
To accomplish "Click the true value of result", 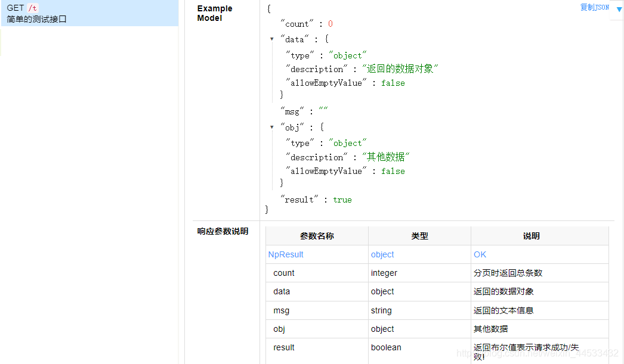I will point(342,200).
